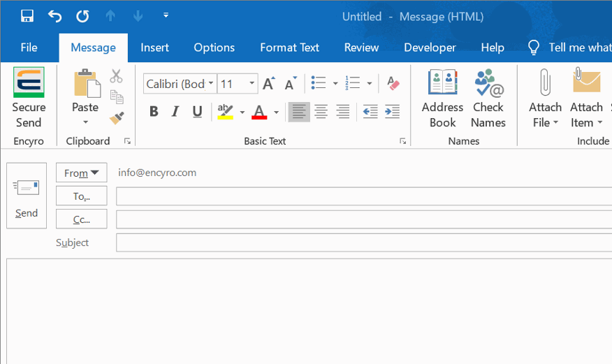Expand font color dropdown arrow
Viewport: 612px width, 364px height.
click(277, 112)
